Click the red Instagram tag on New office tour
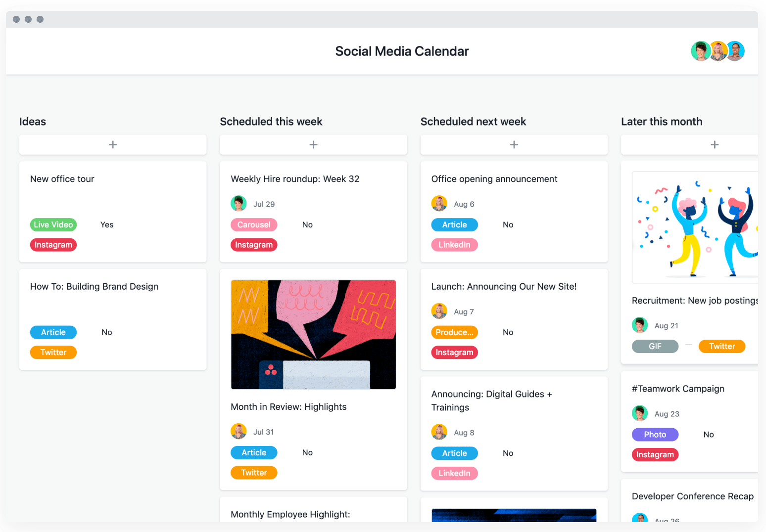The image size is (766, 532). 53,245
